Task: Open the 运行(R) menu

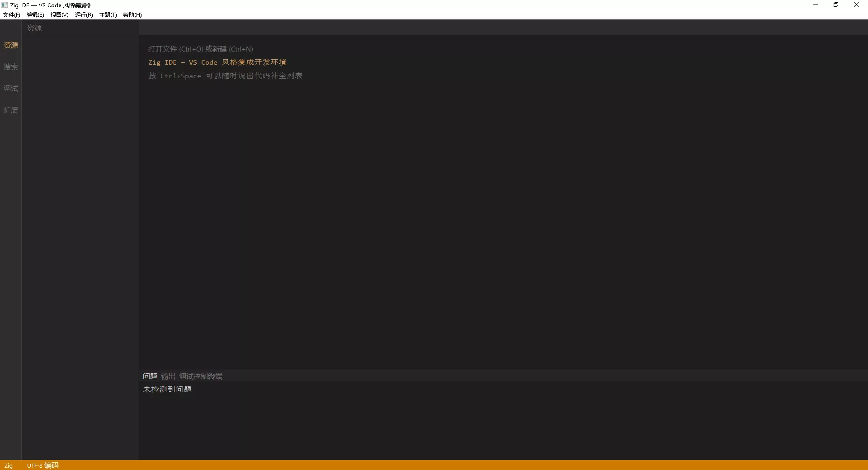Action: coord(84,15)
